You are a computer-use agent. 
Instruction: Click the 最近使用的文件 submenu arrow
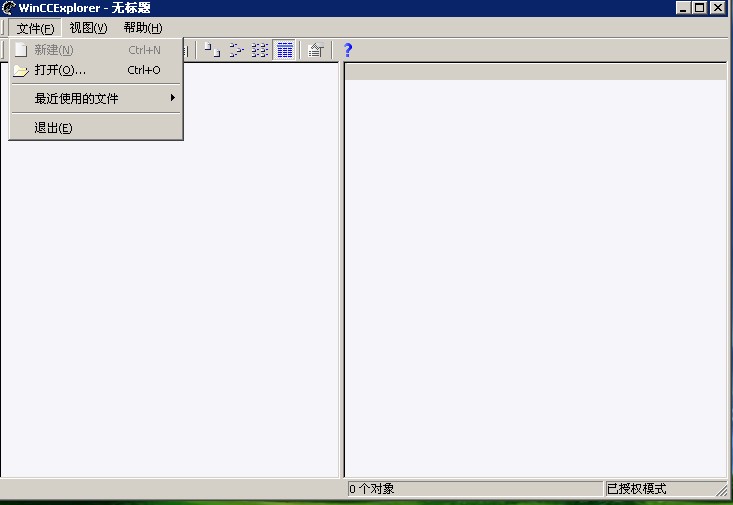[173, 98]
